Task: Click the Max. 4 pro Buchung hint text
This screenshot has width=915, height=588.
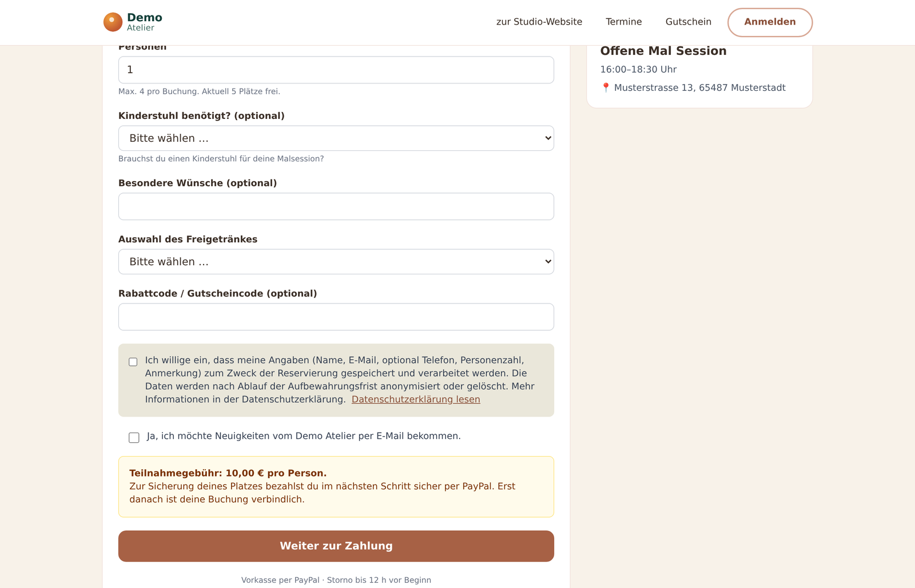Action: point(199,91)
